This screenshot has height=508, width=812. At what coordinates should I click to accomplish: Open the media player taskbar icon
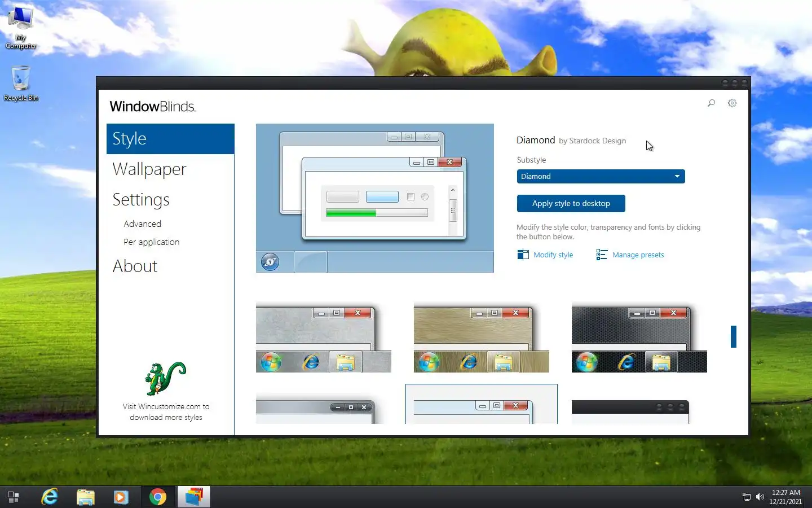121,497
